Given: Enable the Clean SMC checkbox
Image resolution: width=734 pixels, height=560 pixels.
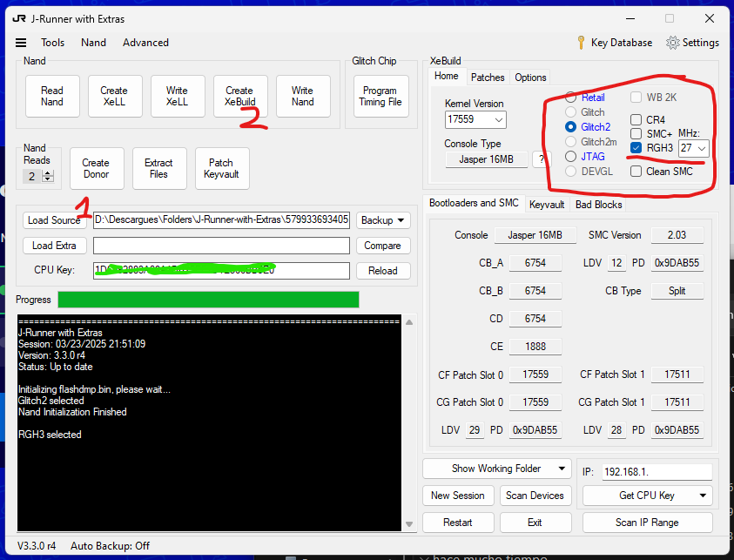Looking at the screenshot, I should coord(636,172).
